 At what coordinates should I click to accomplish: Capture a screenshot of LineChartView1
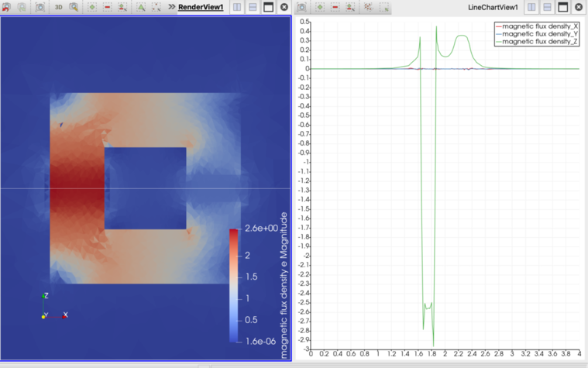[301, 7]
